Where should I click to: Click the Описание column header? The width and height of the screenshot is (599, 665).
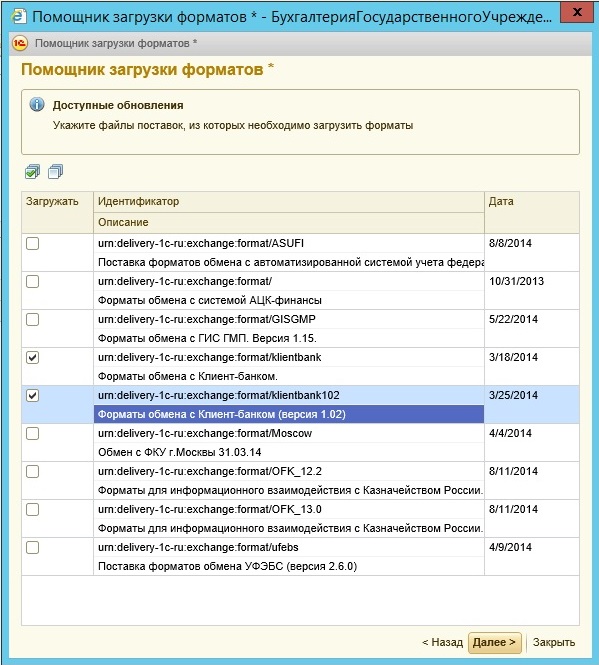click(289, 223)
